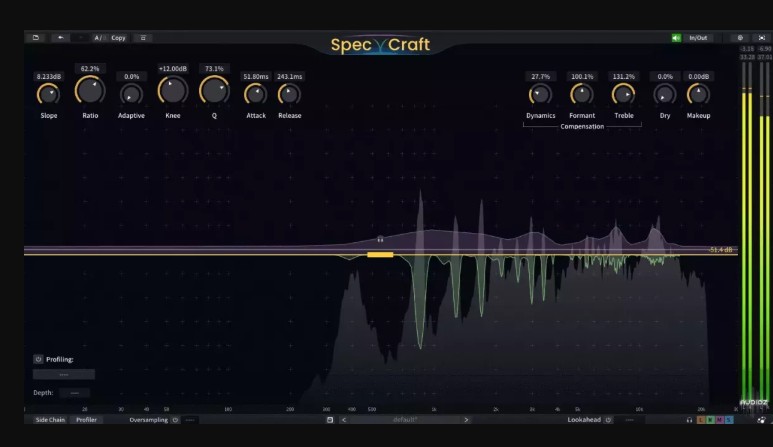Viewport: 773px width, 447px height.
Task: Open the Lookahead value dropdown
Action: coord(635,420)
